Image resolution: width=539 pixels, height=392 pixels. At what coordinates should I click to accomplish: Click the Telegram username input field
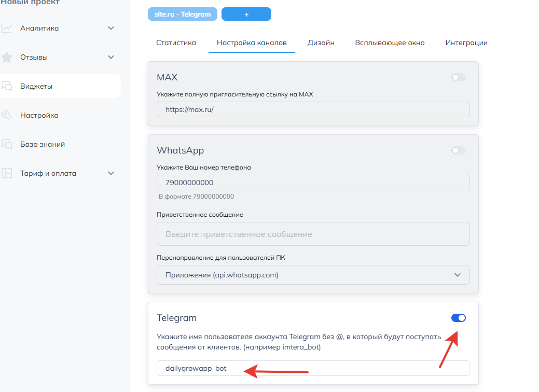(x=313, y=368)
